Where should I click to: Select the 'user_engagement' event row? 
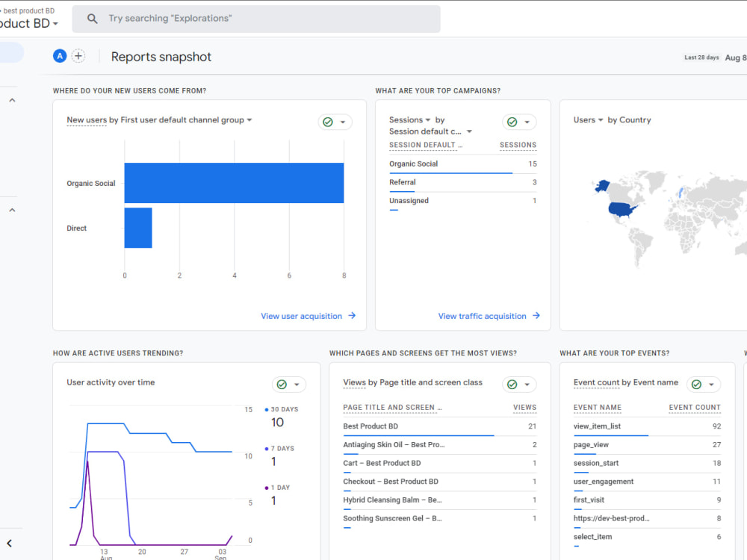tap(648, 482)
